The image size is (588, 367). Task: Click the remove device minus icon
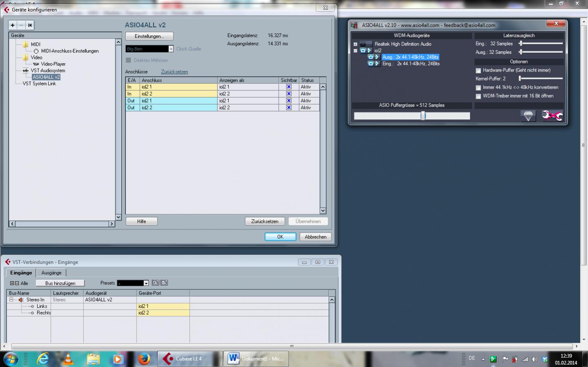(x=21, y=25)
